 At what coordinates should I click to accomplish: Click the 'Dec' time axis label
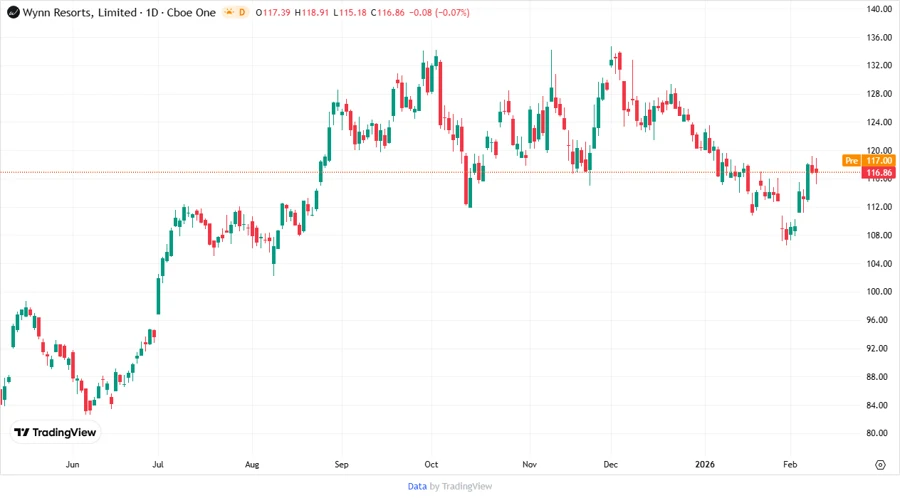click(611, 464)
